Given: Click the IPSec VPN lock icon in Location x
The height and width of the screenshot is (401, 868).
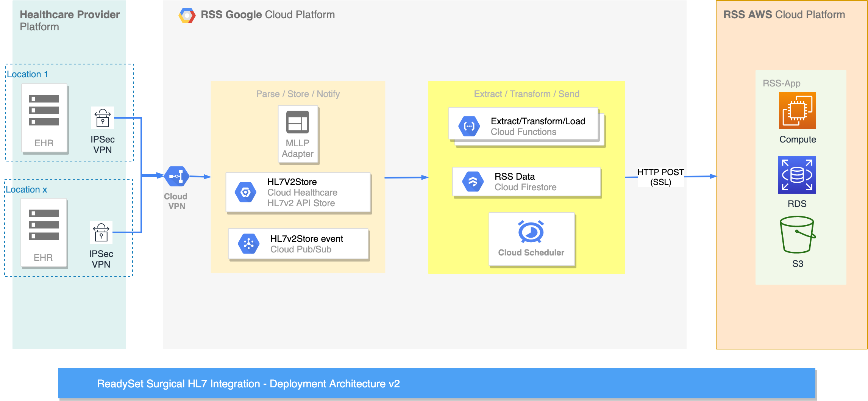Looking at the screenshot, I should click(x=101, y=232).
